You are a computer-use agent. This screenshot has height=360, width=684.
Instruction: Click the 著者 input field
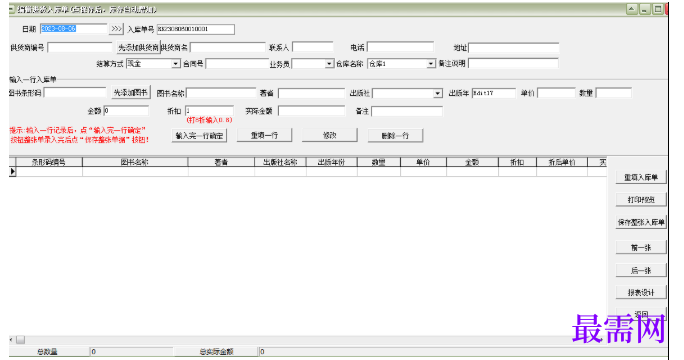[311, 93]
